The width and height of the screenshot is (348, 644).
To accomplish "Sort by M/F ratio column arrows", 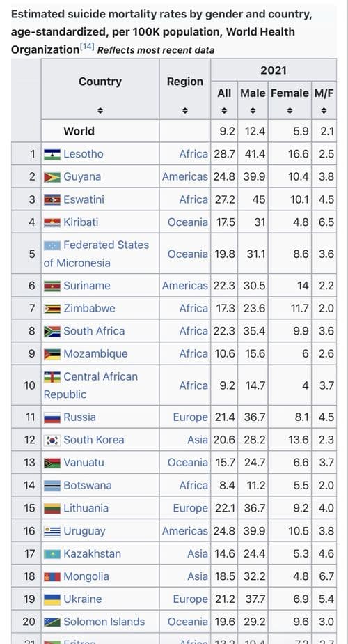I will (x=324, y=111).
